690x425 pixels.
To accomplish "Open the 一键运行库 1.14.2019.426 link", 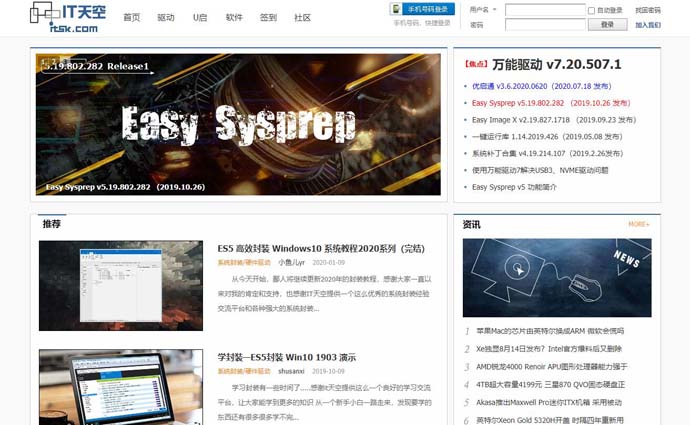I will [547, 137].
